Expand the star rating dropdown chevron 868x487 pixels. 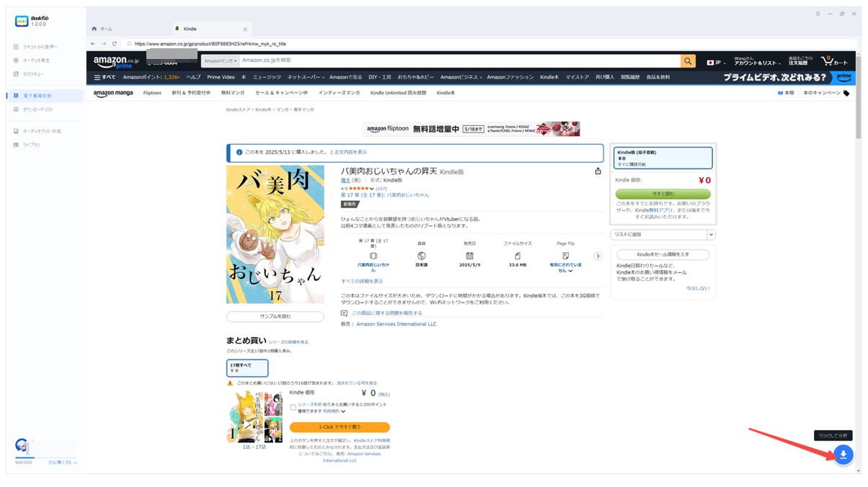(x=372, y=189)
